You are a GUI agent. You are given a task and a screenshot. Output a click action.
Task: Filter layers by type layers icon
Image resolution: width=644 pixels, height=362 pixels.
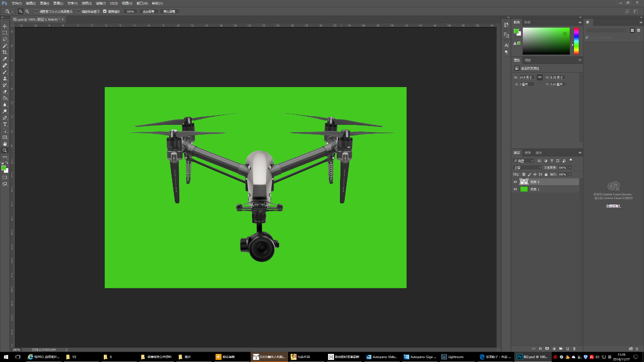coord(552,161)
